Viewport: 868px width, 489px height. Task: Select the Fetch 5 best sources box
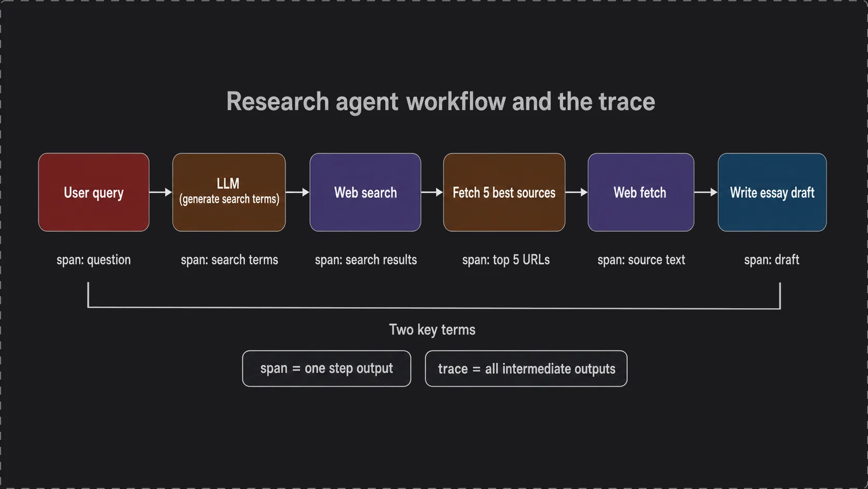(x=504, y=192)
